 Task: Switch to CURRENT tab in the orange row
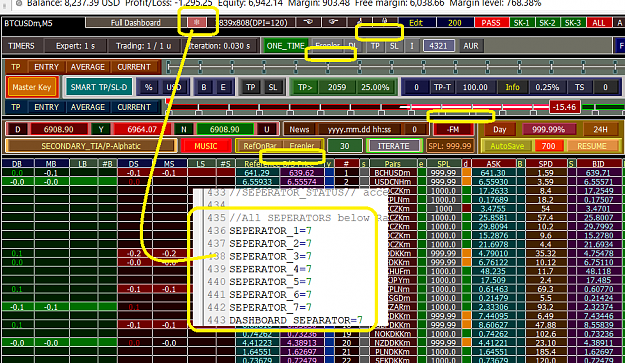134,67
